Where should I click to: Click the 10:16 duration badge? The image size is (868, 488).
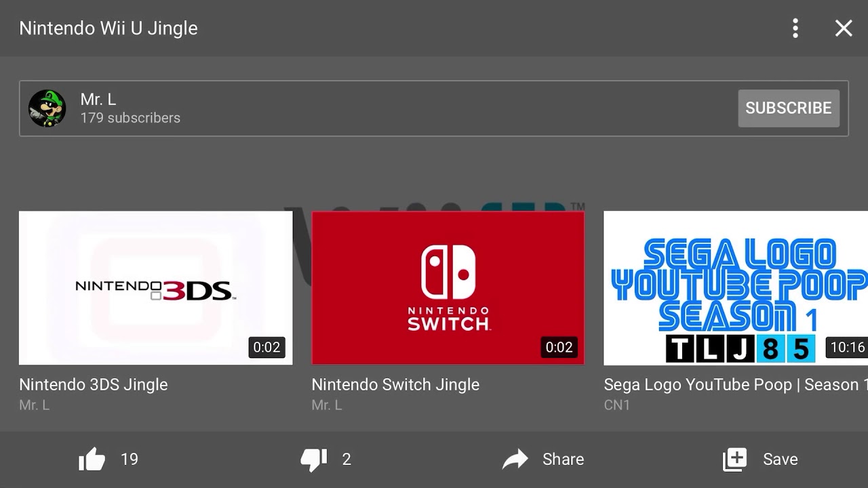[x=847, y=348]
